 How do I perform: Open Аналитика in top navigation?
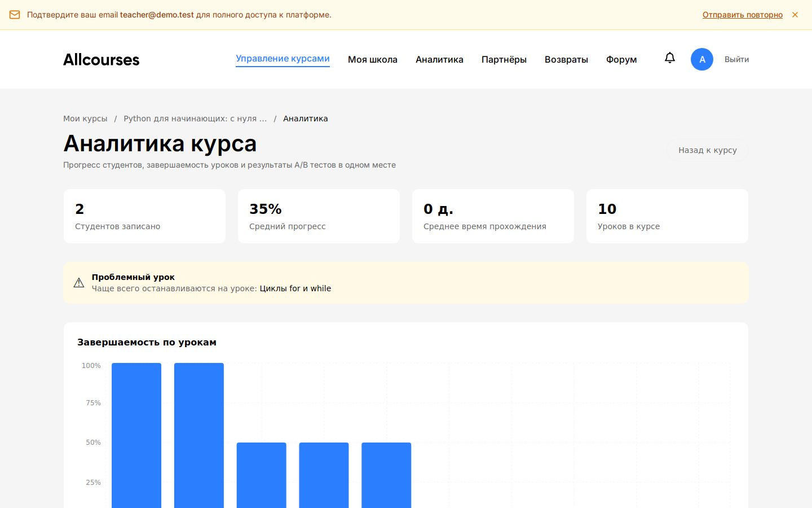439,59
